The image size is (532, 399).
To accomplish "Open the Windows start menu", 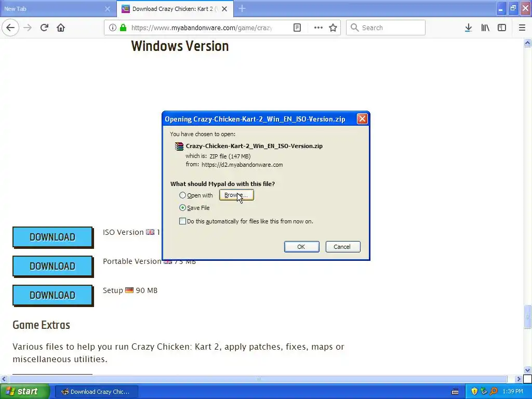I will click(25, 392).
